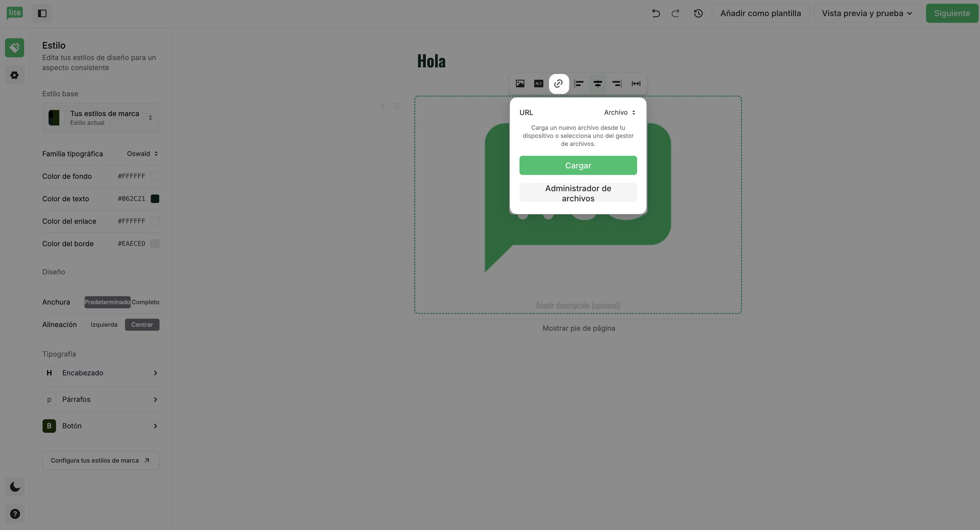980x530 pixels.
Task: Toggle the sidebar panel icon
Action: pos(42,13)
